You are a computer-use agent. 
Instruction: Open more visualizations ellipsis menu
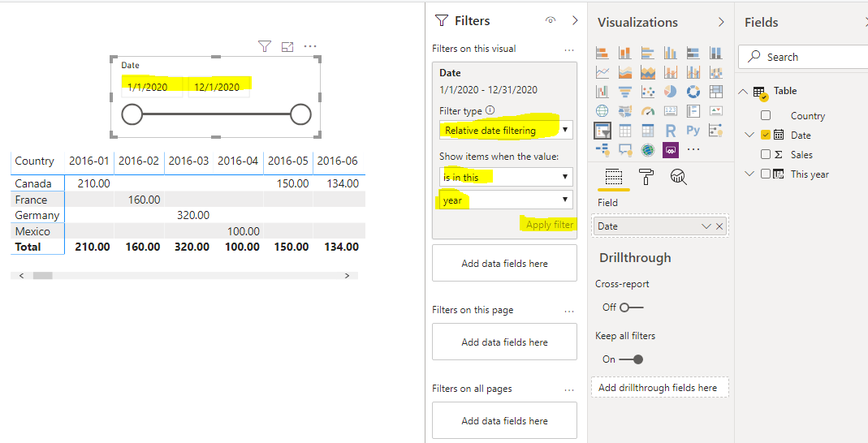(693, 149)
